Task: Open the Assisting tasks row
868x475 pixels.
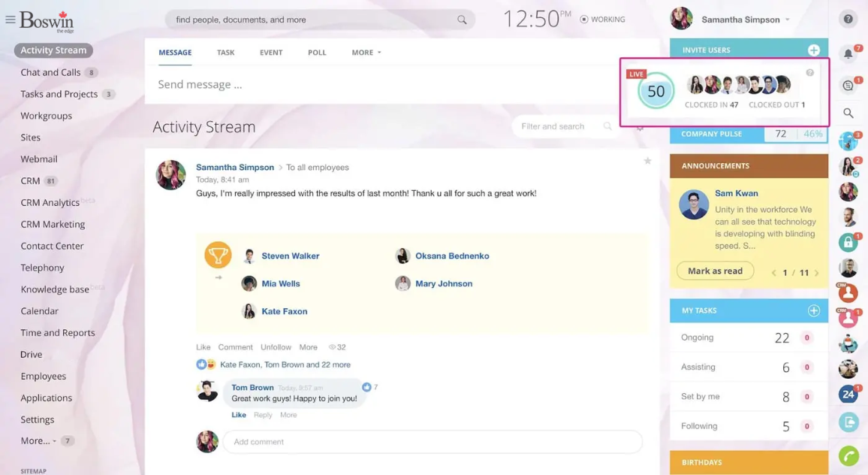Action: pos(749,366)
